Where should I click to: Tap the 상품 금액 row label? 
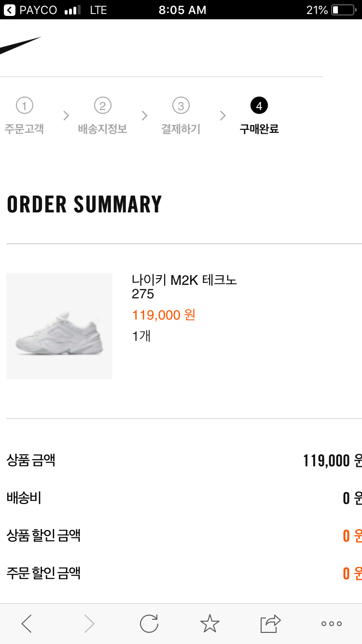[31, 460]
